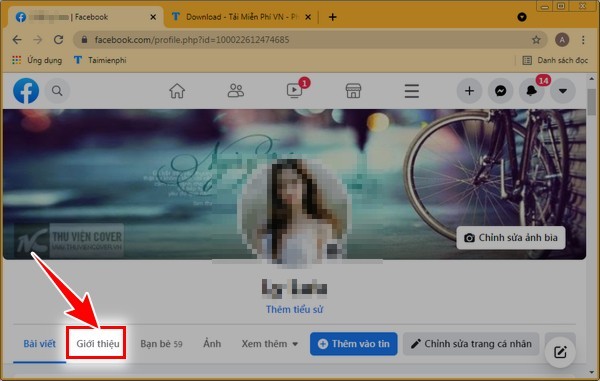Click the Facebook logo icon
The height and width of the screenshot is (381, 600).
[26, 91]
